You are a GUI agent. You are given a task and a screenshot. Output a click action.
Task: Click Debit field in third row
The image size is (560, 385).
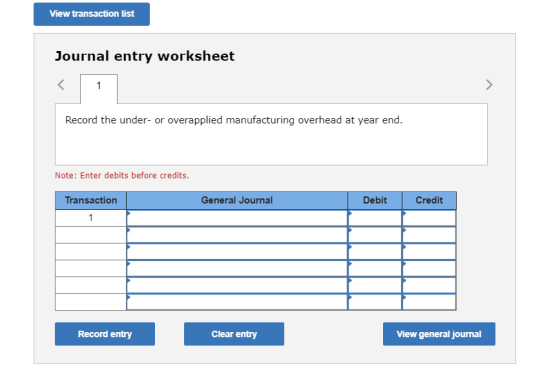click(375, 251)
